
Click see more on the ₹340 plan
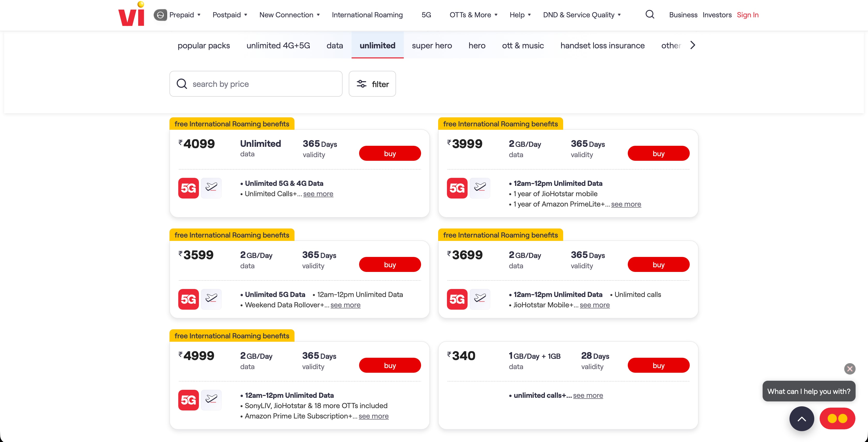pos(588,395)
